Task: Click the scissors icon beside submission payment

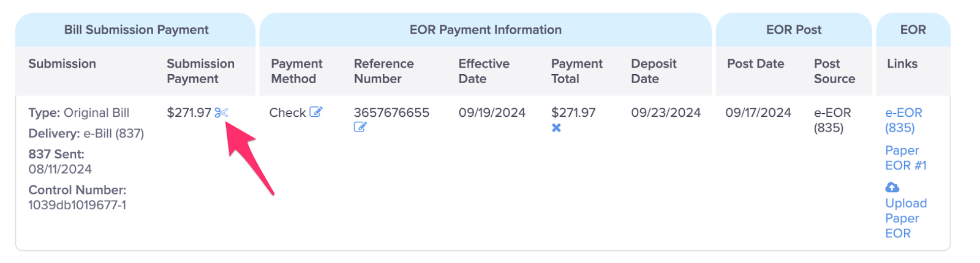Action: click(x=221, y=113)
